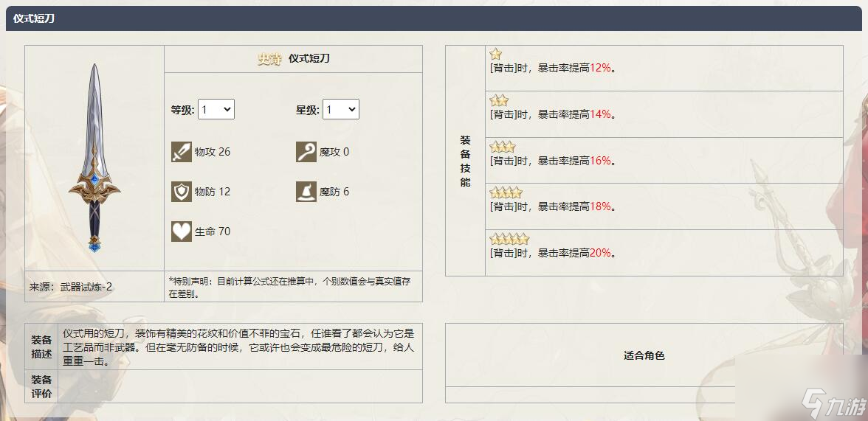Click the two-star skill rating icon
Image resolution: width=868 pixels, height=421 pixels.
click(499, 101)
